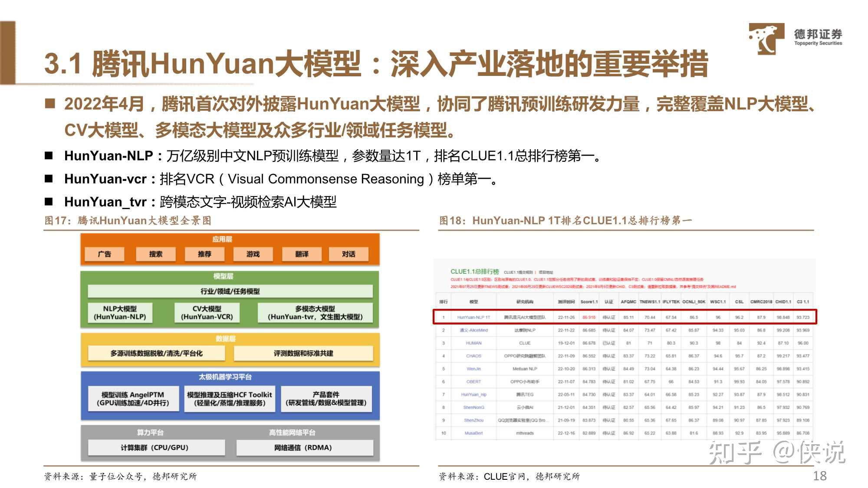Click the page number 18

pos(820,476)
